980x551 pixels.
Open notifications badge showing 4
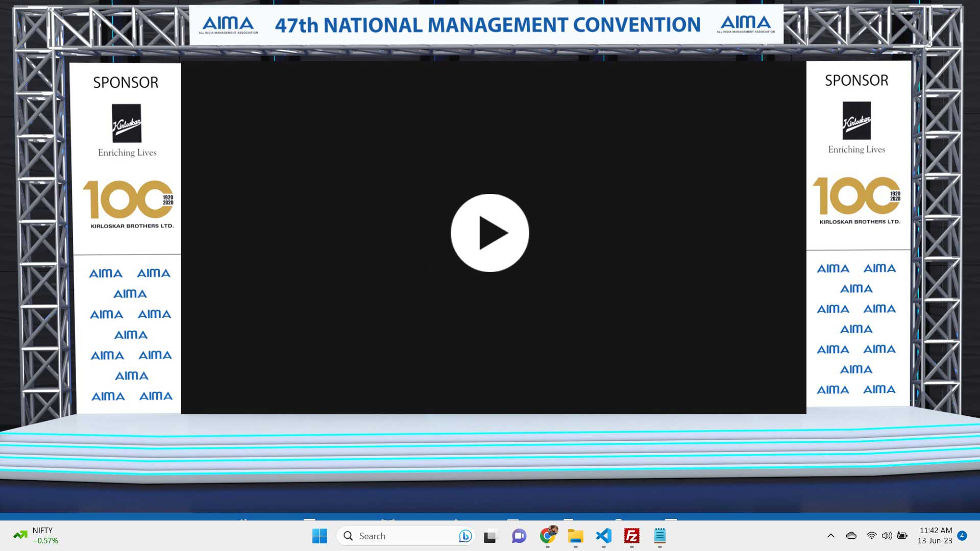[x=962, y=536]
